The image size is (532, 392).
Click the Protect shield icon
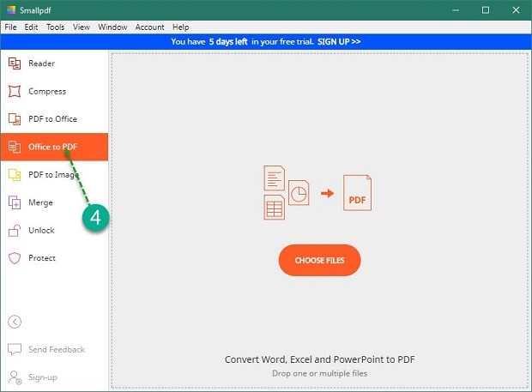click(15, 258)
